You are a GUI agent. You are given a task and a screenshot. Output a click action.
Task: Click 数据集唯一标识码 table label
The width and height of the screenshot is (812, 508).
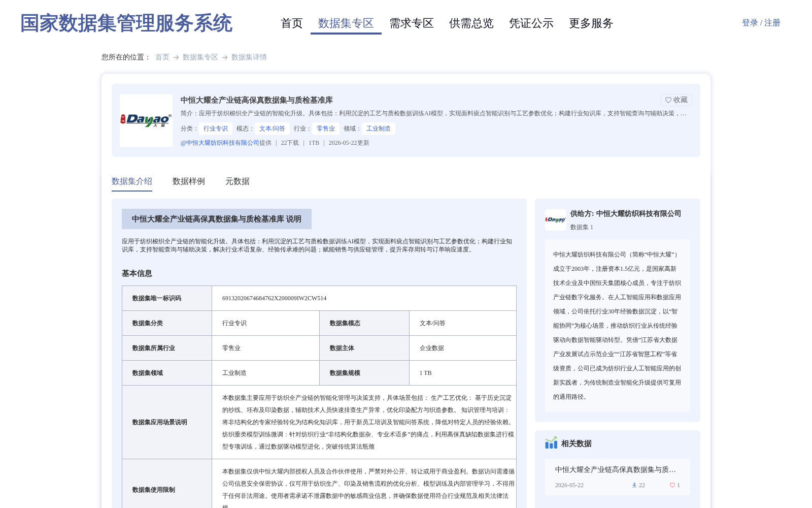pos(157,298)
